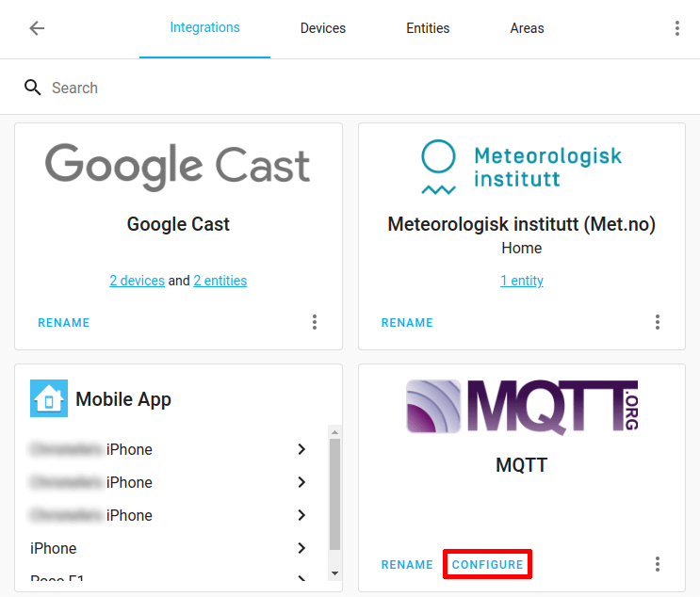Click the Google Cast logo

pyautogui.click(x=177, y=167)
